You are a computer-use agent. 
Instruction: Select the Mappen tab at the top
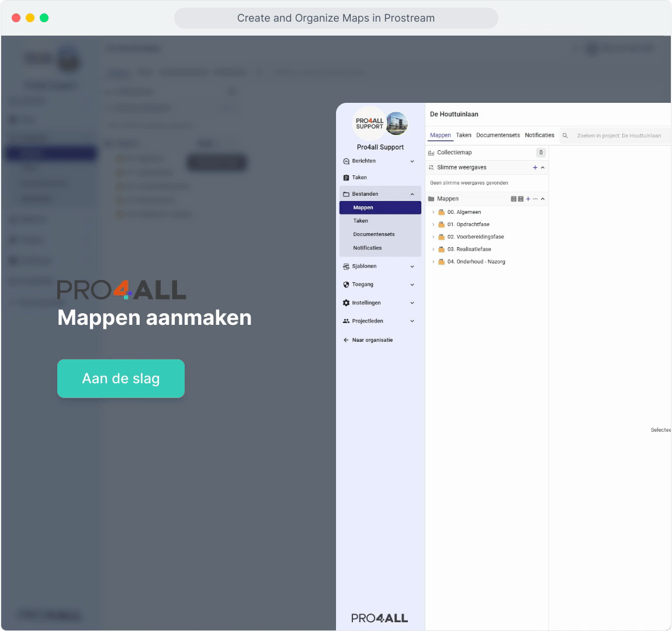(441, 136)
